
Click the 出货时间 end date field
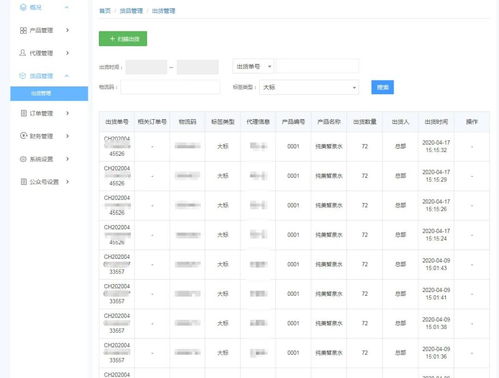pos(198,67)
